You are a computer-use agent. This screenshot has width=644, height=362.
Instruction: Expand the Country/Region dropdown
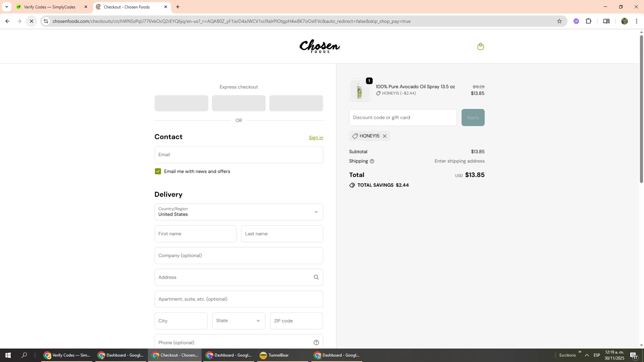[239, 212]
